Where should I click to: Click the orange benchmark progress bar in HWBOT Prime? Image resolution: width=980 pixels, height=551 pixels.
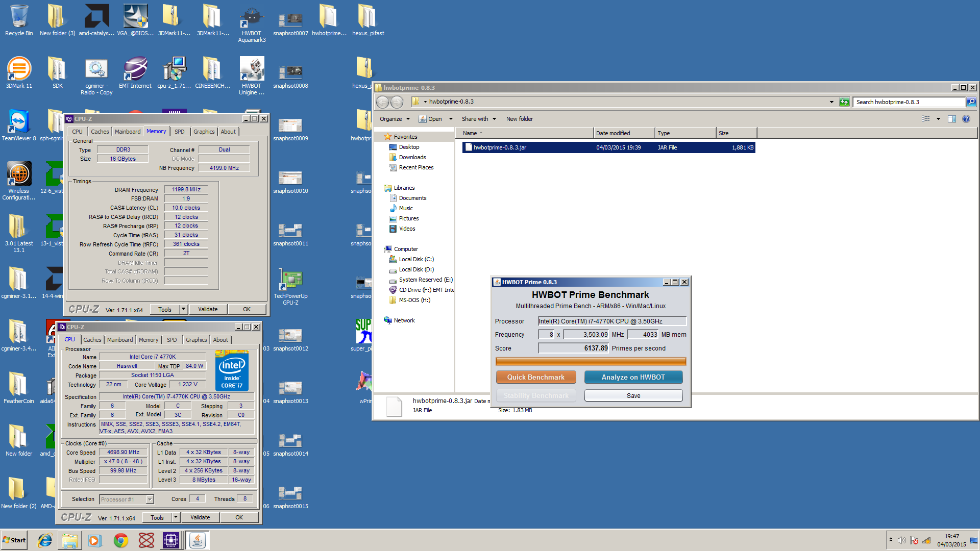(591, 361)
